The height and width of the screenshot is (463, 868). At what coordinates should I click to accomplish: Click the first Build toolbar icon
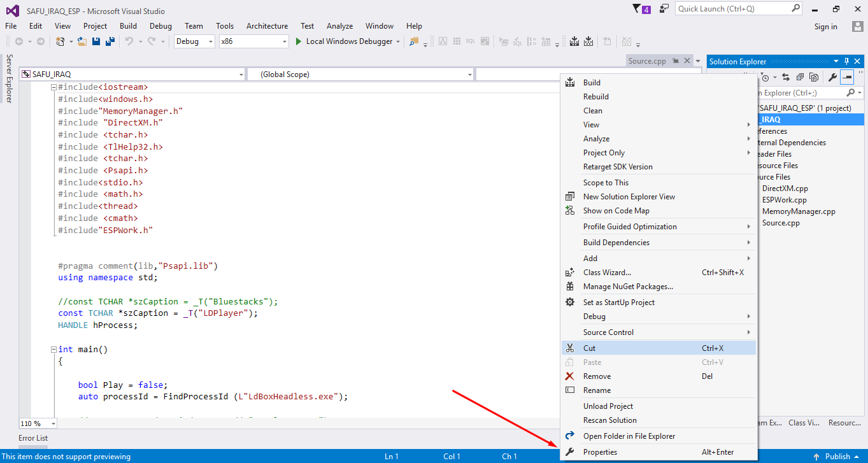point(574,41)
